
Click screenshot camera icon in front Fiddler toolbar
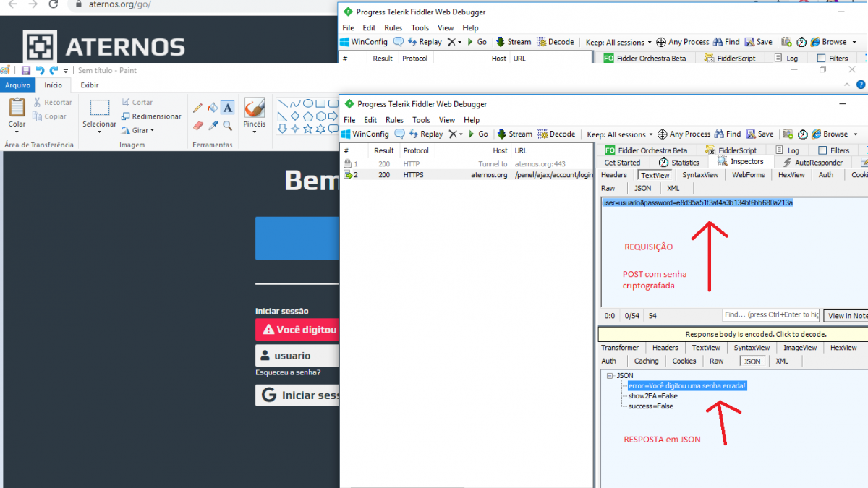(788, 134)
